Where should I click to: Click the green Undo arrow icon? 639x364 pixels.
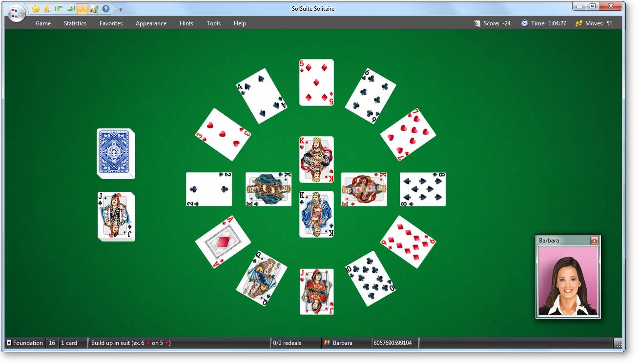pyautogui.click(x=59, y=9)
